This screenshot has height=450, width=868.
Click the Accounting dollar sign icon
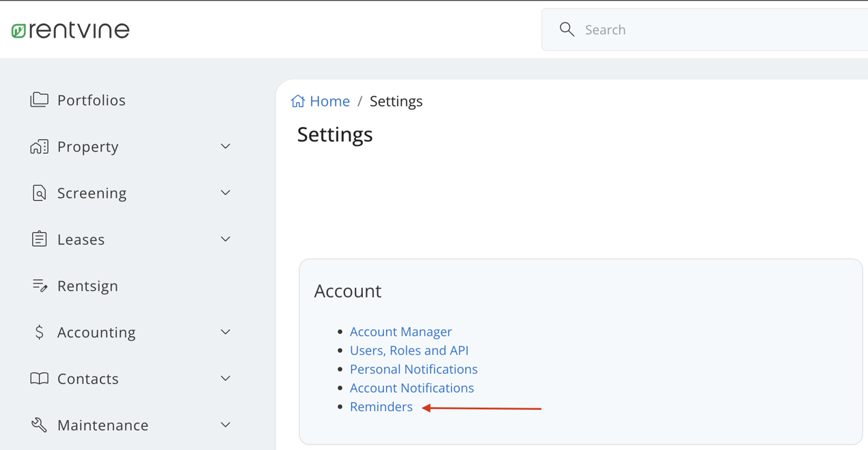(x=40, y=332)
